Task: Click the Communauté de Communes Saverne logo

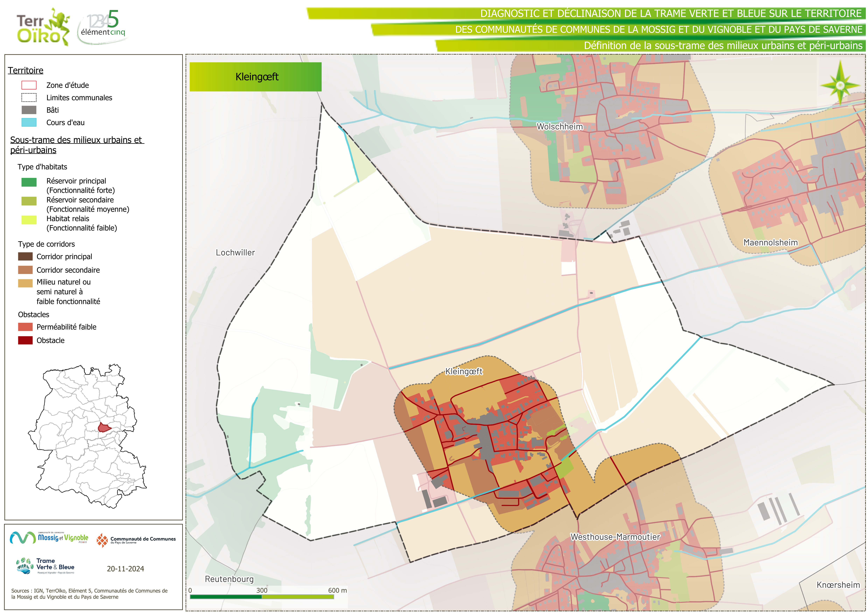Action: 136,540
